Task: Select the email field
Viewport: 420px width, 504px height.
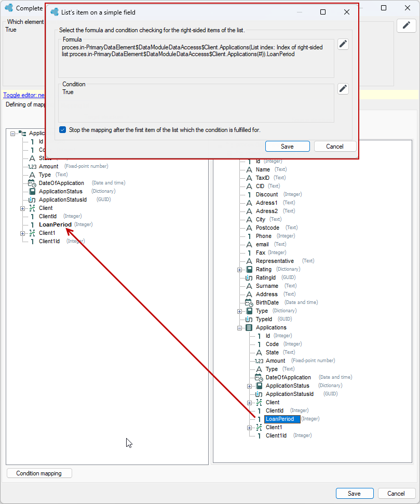Action: click(262, 244)
